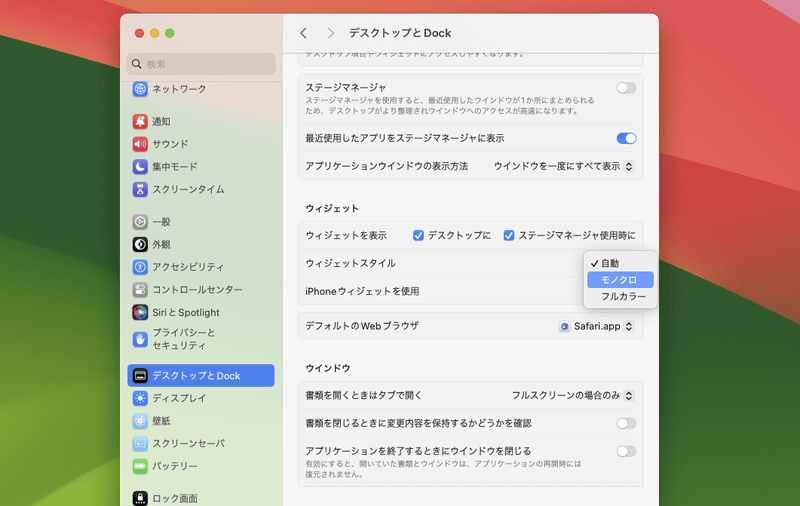Open アクセシビリティ settings label
This screenshot has height=506, width=800.
[x=188, y=267]
